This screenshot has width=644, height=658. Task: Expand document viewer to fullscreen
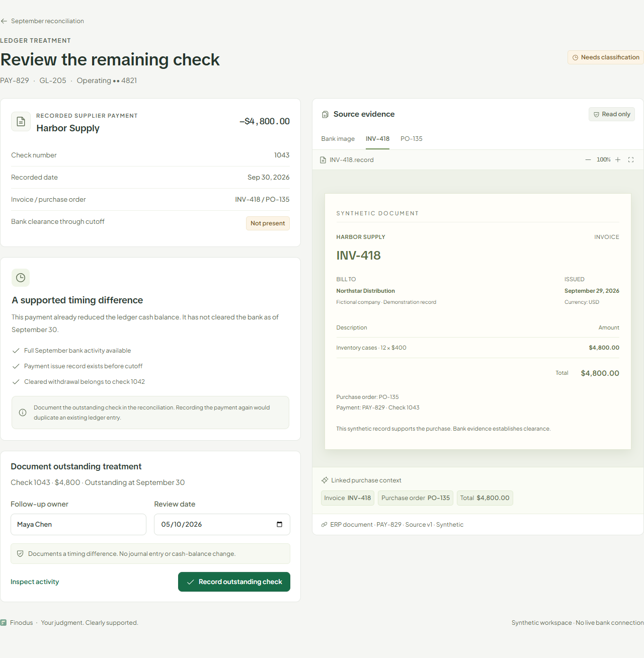(x=631, y=159)
